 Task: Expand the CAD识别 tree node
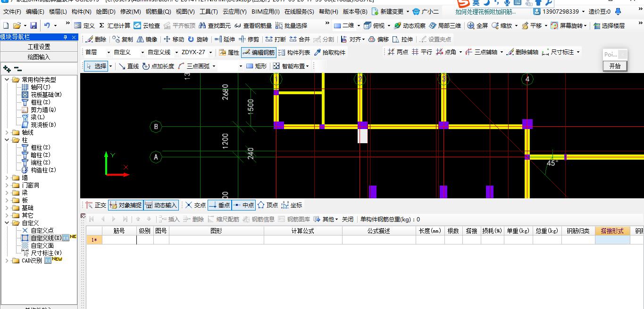(7, 260)
